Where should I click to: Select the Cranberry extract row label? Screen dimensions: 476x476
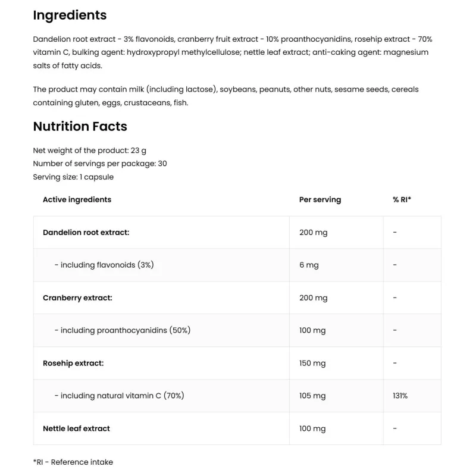[x=77, y=298]
